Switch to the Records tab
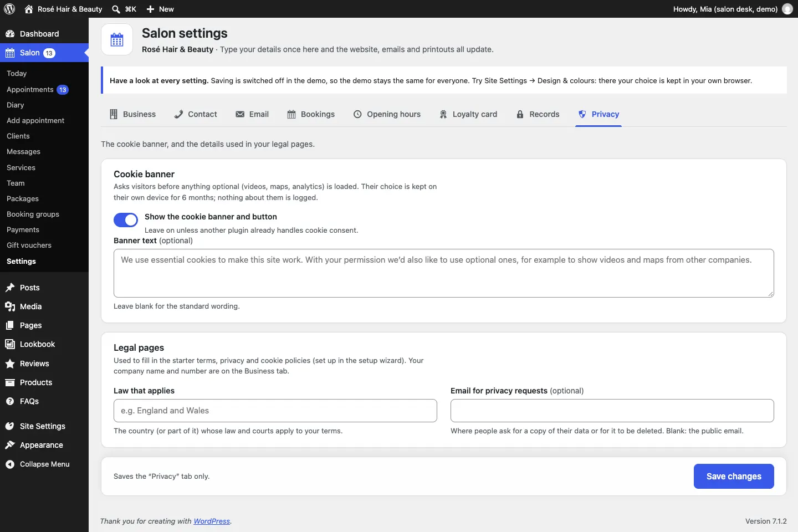 538,114
